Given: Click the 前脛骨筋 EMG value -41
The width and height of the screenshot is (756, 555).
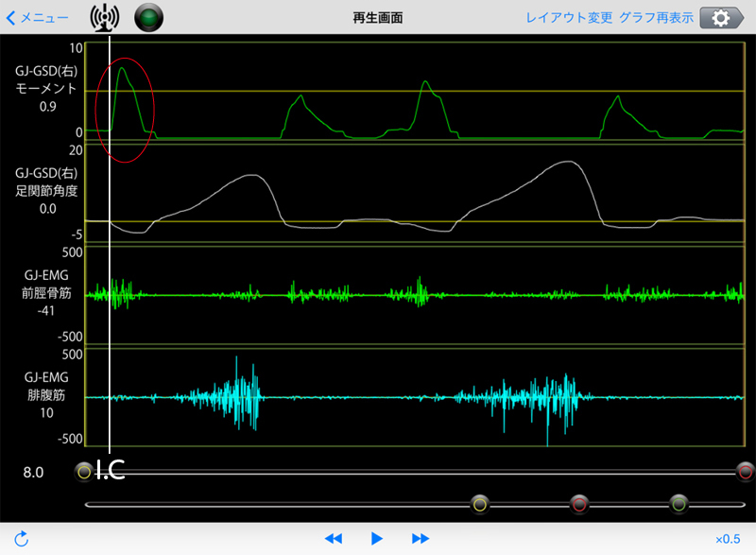Looking at the screenshot, I should [x=46, y=311].
